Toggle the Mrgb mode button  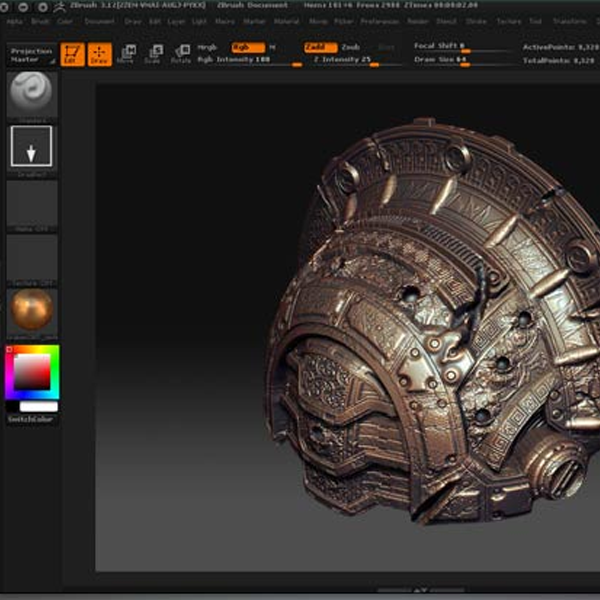(x=207, y=47)
